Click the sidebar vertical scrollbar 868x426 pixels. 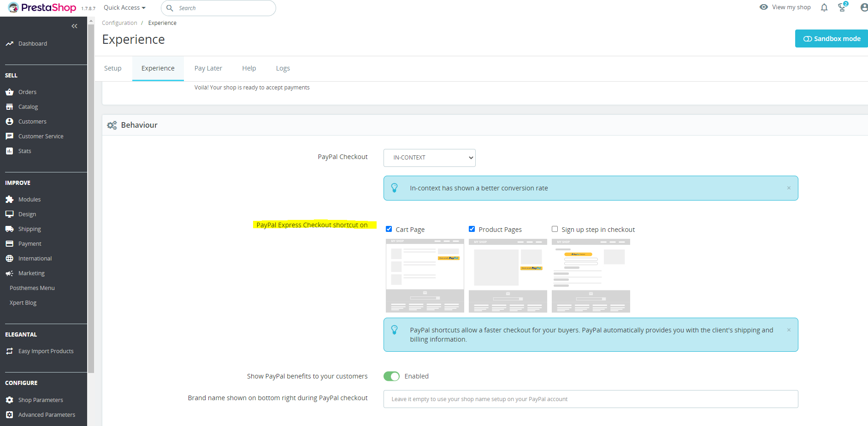pos(91,198)
